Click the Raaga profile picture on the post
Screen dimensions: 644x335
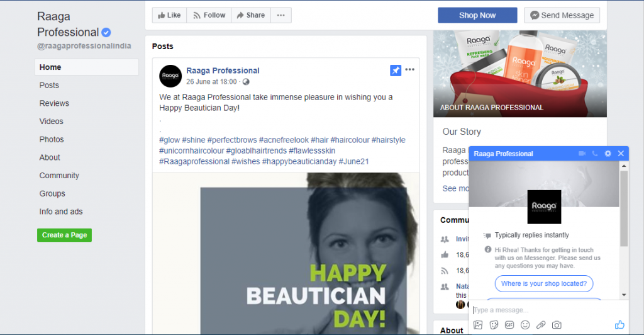tap(170, 76)
